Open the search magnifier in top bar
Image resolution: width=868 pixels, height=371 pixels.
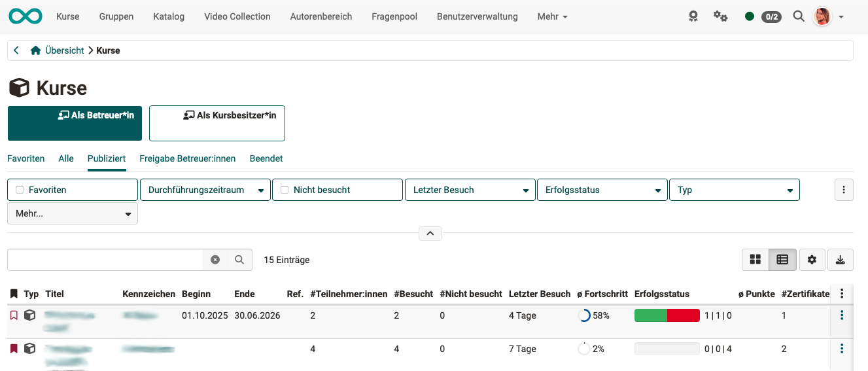798,16
